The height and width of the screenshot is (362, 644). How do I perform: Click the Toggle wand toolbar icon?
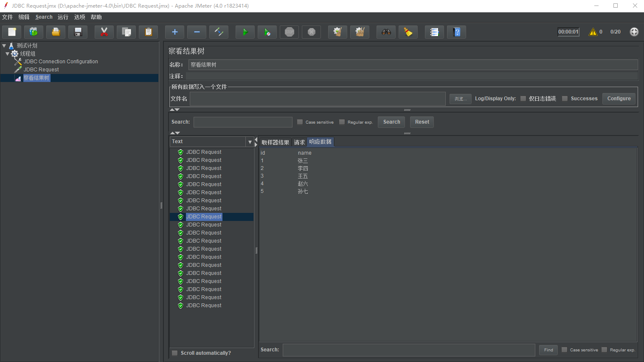[x=219, y=32]
